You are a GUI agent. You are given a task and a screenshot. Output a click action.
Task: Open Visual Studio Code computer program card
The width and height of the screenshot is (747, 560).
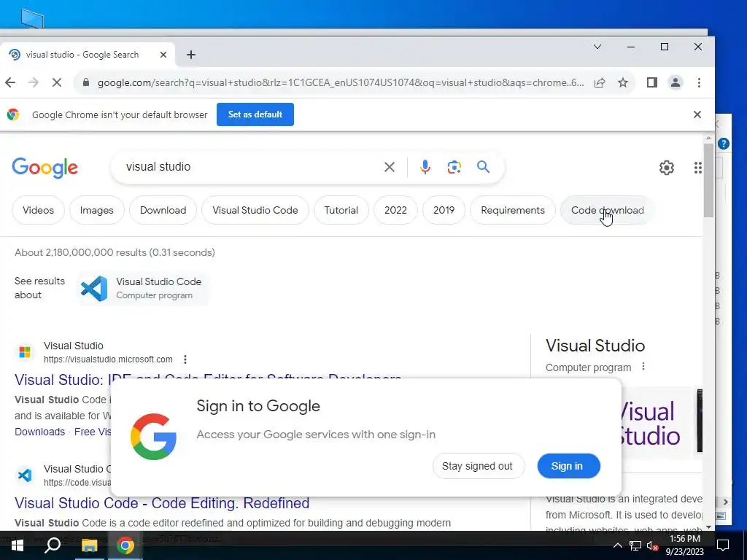[143, 288]
